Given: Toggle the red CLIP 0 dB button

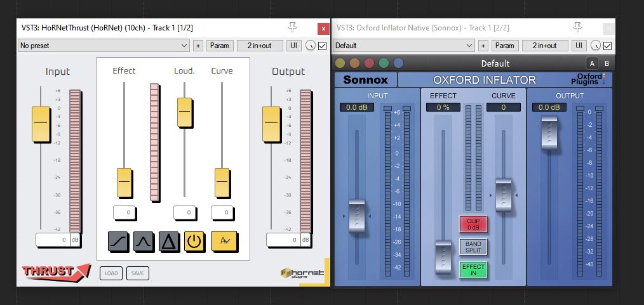Looking at the screenshot, I should coord(473,224).
